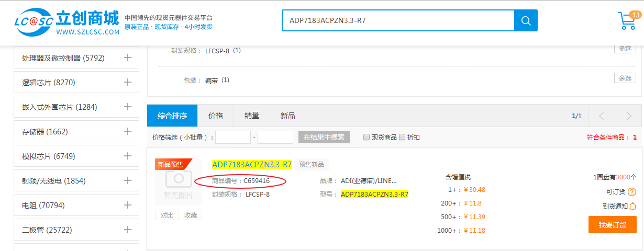Expand 射频/无线电 category
644x251 pixels.
pyautogui.click(x=127, y=180)
